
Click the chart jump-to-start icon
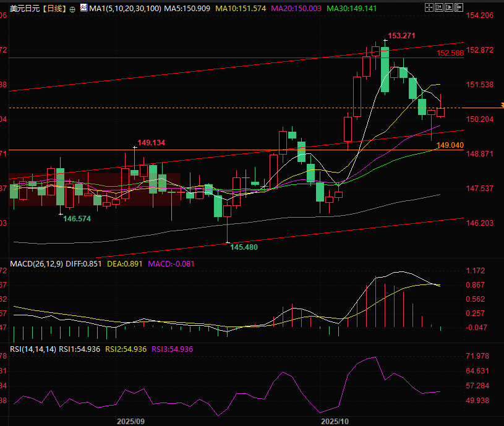(x=439, y=7)
